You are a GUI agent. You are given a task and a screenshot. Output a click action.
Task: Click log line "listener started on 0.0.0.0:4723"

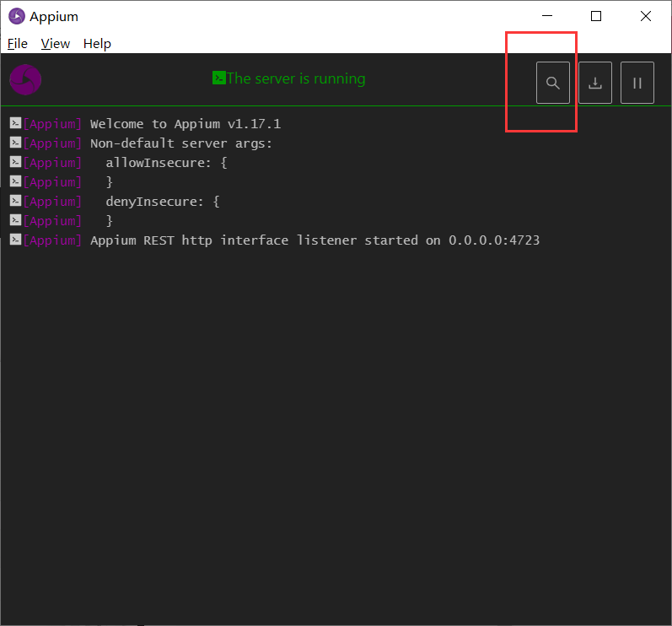[418, 240]
